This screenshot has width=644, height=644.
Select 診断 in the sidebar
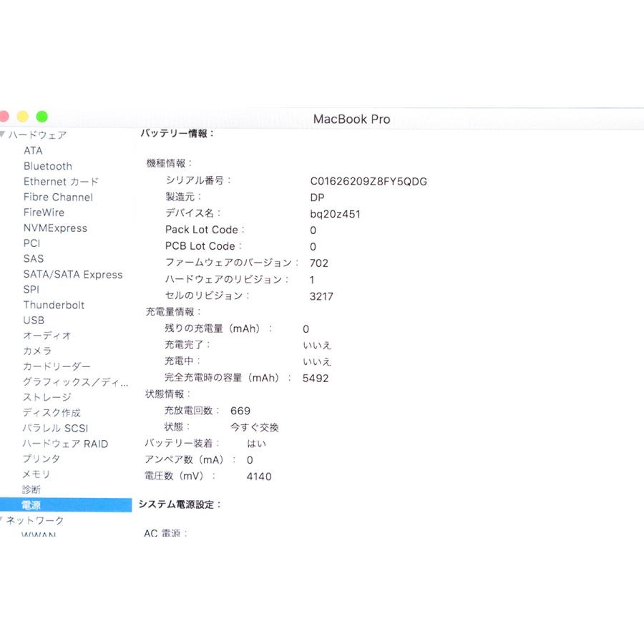[31, 489]
